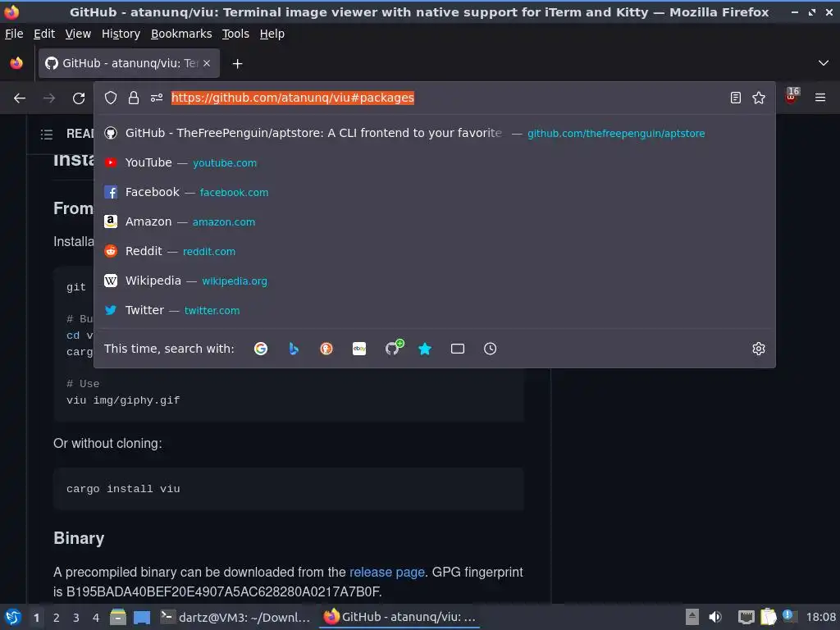Click the Binary section heading

coord(79,538)
